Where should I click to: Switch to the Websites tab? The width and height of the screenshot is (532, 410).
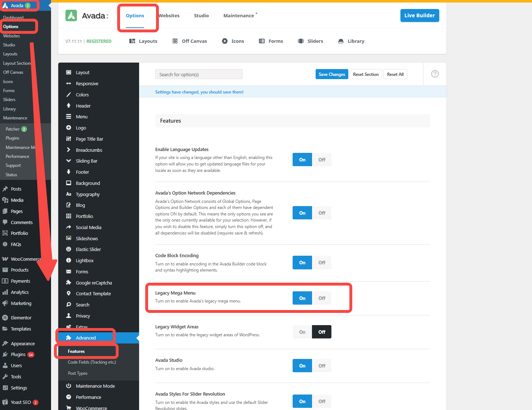tap(169, 15)
